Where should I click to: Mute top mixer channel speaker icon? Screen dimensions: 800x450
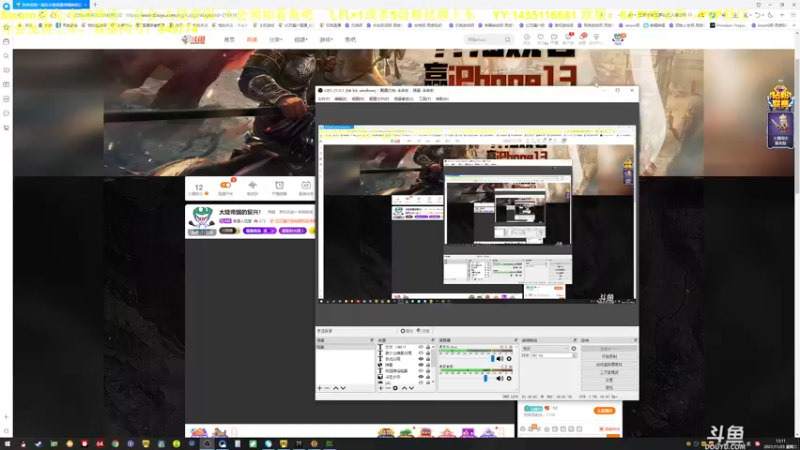[500, 359]
